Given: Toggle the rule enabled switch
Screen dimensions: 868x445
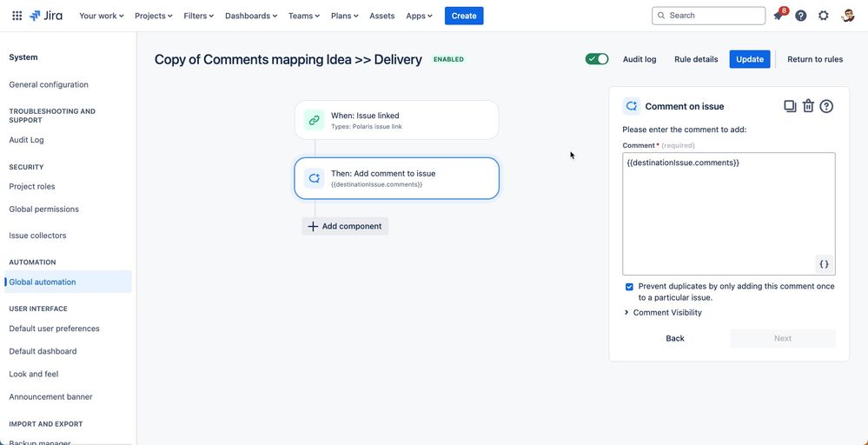Looking at the screenshot, I should [597, 59].
